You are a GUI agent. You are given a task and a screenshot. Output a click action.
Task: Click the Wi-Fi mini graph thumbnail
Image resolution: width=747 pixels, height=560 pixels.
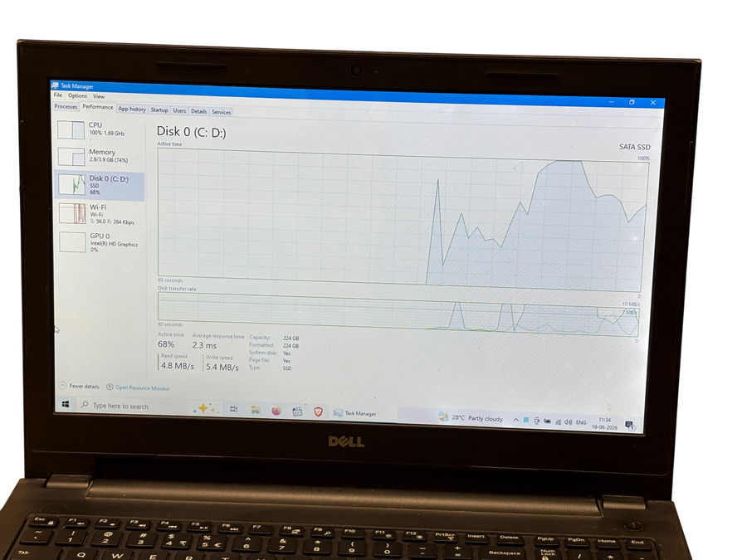coord(72,213)
